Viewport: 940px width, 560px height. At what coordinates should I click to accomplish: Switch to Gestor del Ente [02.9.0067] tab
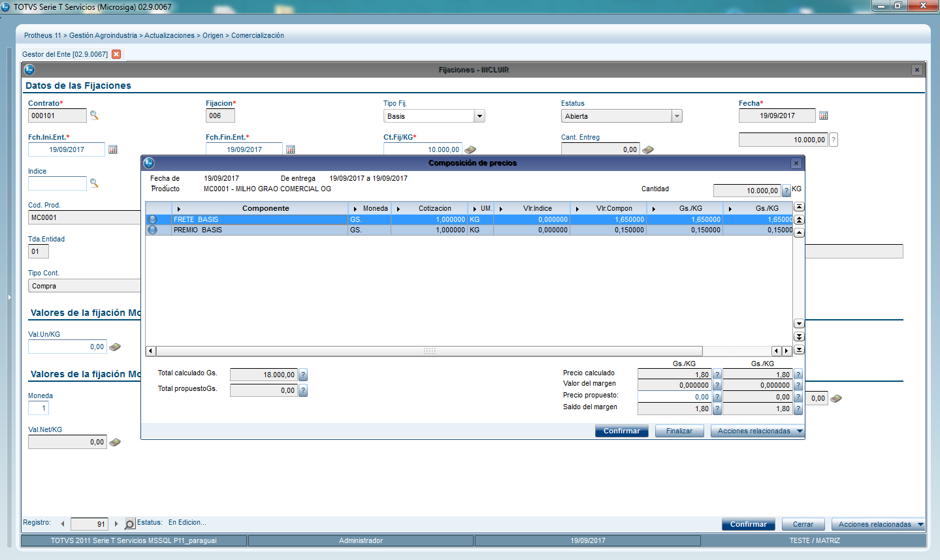pyautogui.click(x=65, y=54)
